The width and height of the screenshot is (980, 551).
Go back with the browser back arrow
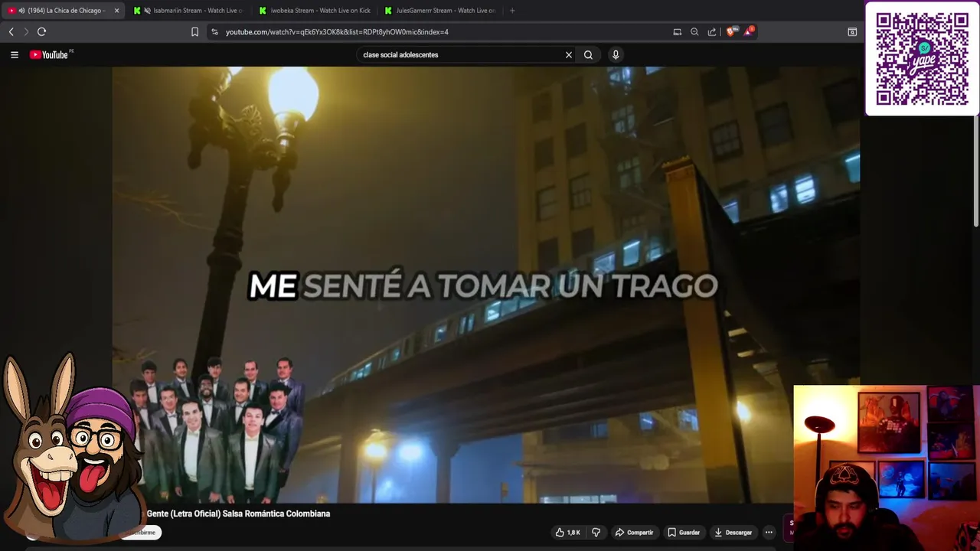click(11, 31)
